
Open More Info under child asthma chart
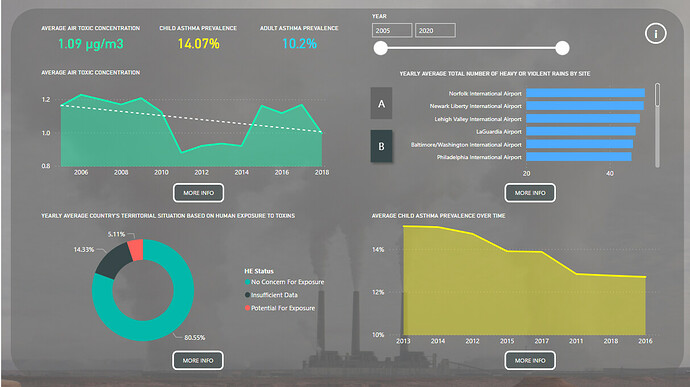(x=530, y=360)
